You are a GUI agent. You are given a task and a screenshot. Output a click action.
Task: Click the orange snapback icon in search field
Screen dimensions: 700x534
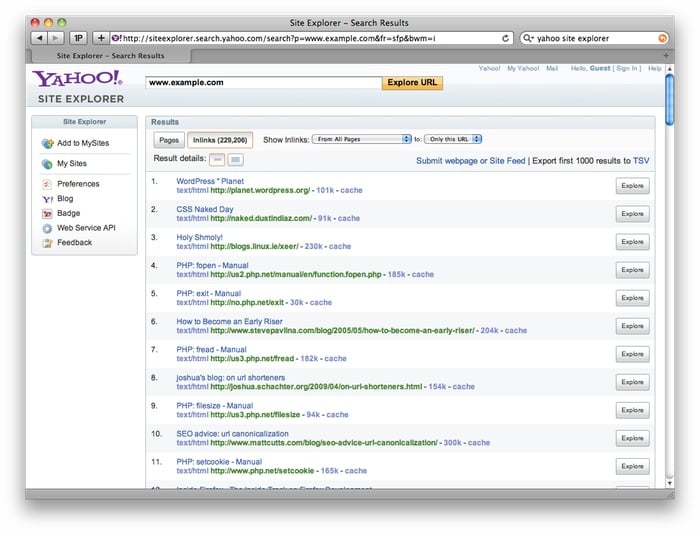pyautogui.click(x=662, y=38)
